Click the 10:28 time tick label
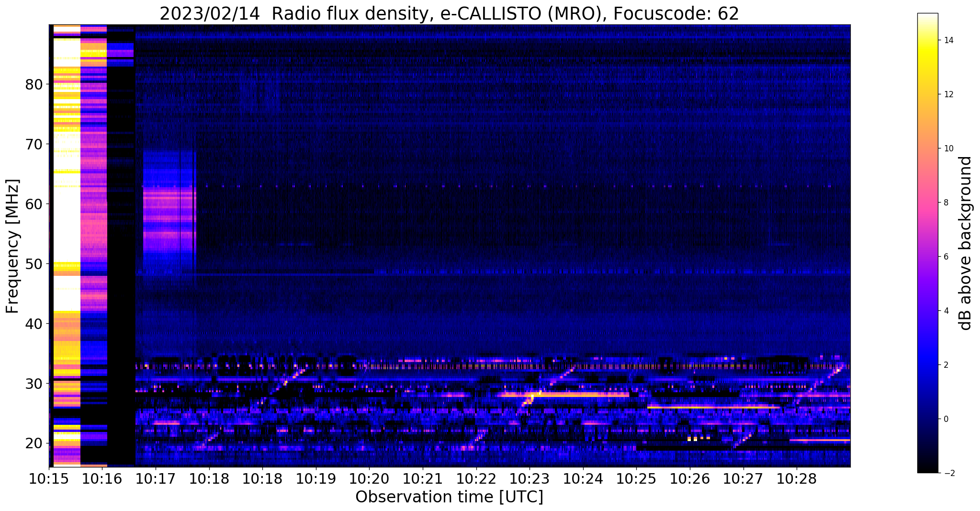This screenshot has height=511, width=980. pyautogui.click(x=797, y=479)
